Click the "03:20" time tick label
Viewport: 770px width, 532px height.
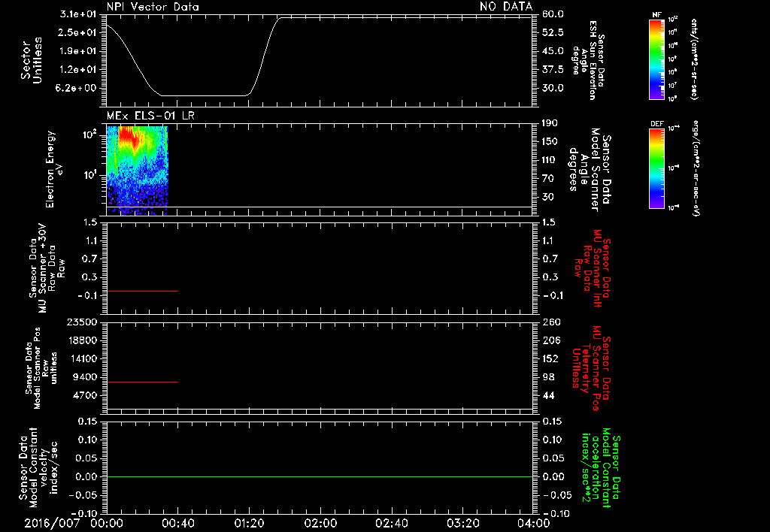tap(463, 523)
